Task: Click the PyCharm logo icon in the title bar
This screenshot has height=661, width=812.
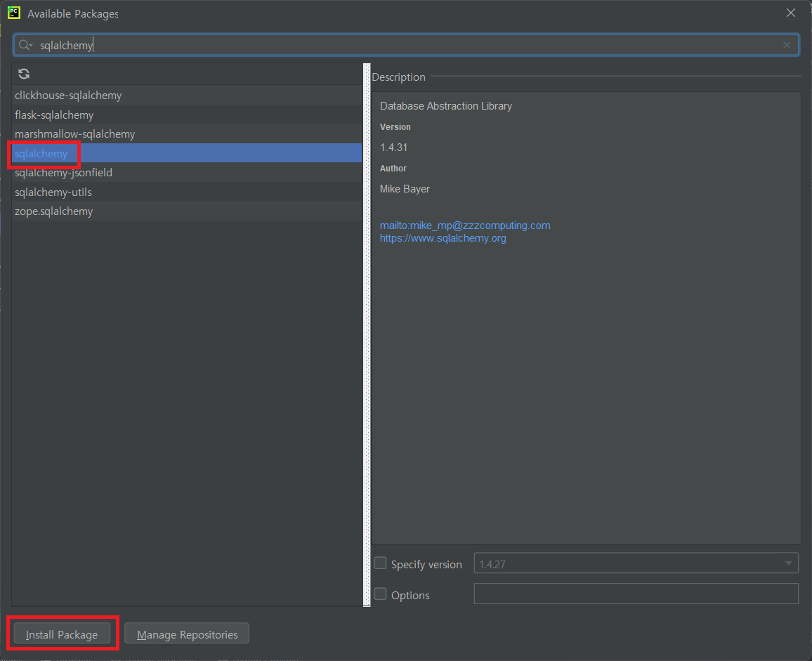Action: tap(14, 13)
